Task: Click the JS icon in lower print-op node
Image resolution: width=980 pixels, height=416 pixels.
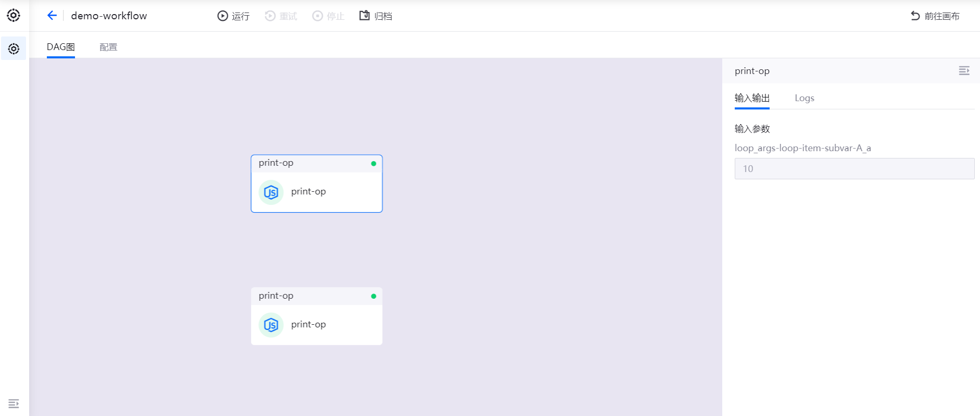Action: point(271,325)
